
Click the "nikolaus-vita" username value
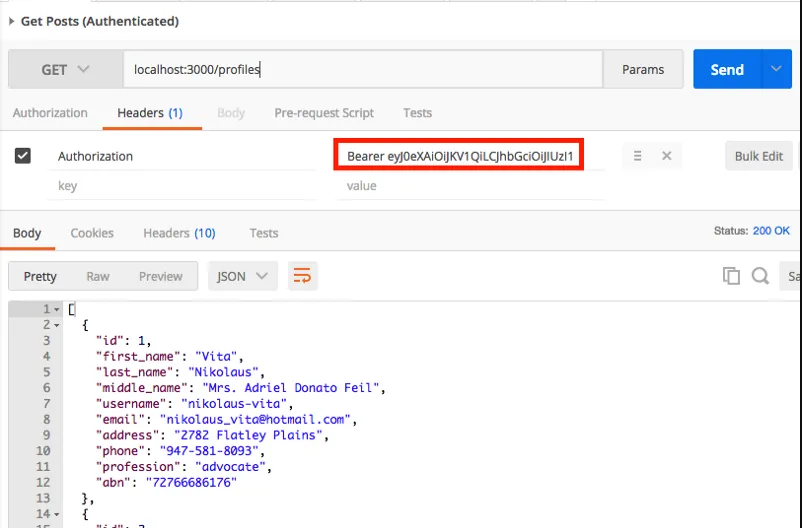click(234, 404)
